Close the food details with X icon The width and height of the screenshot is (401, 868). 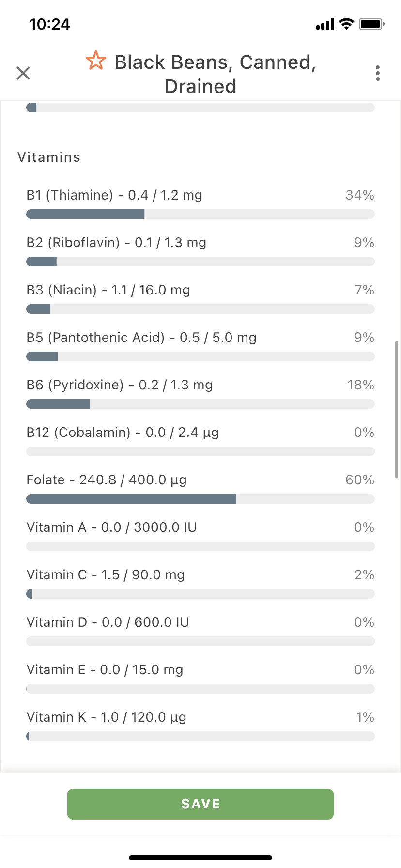23,73
